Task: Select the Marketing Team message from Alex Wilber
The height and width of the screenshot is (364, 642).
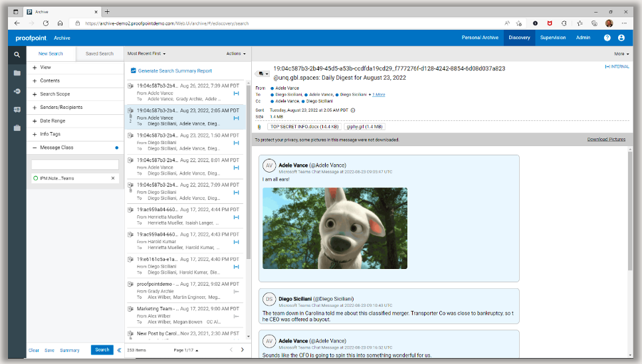Action: 184,316
